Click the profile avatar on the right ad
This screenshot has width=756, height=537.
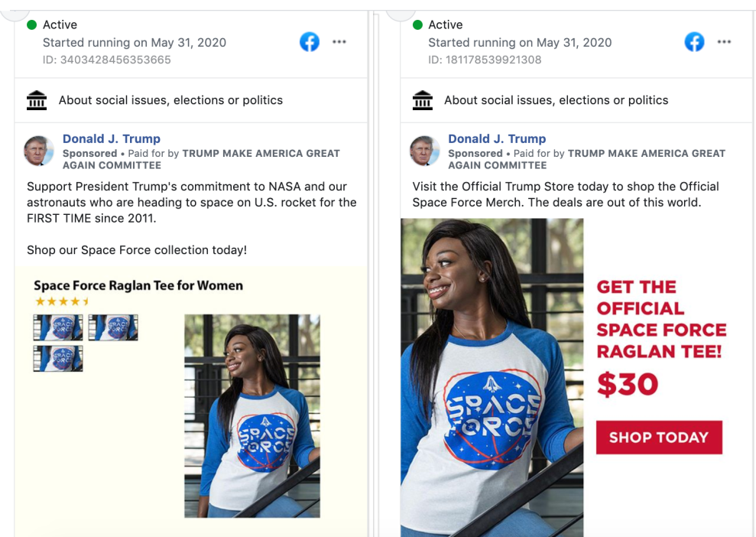(425, 151)
